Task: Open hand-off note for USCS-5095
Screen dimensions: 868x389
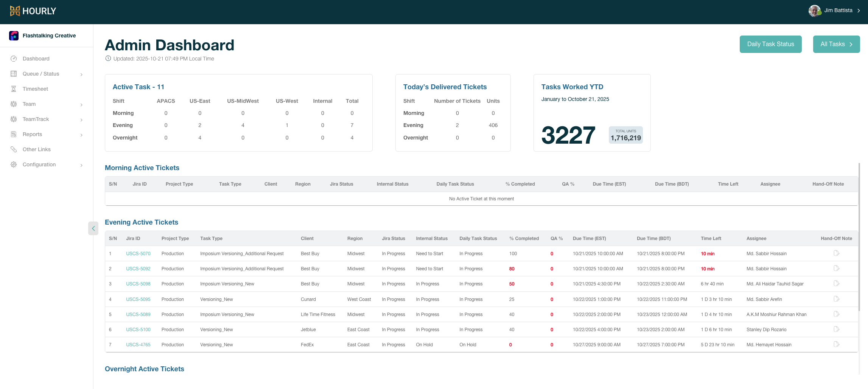Action: click(836, 299)
